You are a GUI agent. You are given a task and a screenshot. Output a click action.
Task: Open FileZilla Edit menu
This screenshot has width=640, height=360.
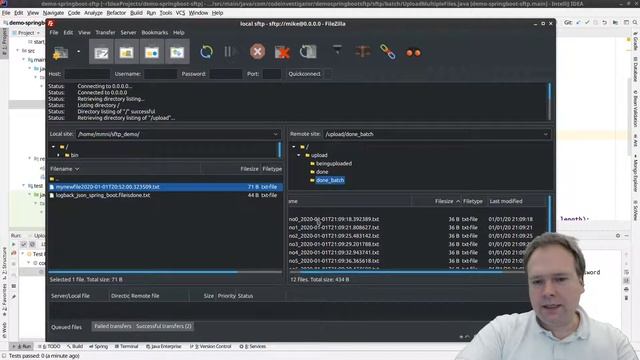click(x=68, y=33)
